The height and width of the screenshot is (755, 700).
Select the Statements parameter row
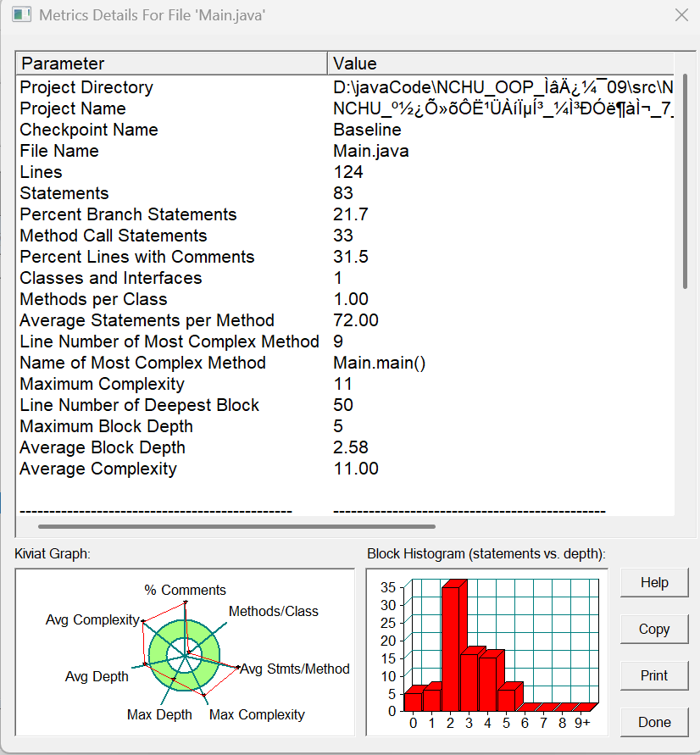(x=346, y=193)
